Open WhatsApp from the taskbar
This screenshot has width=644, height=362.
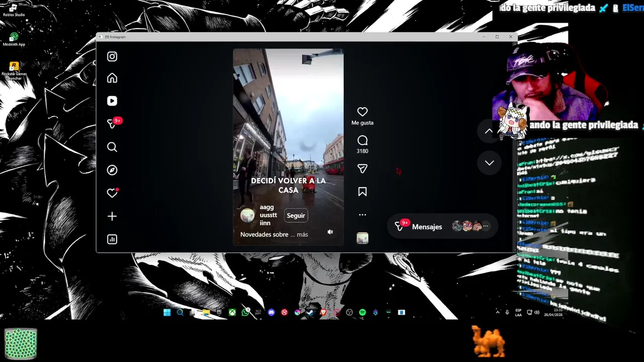[x=246, y=312]
